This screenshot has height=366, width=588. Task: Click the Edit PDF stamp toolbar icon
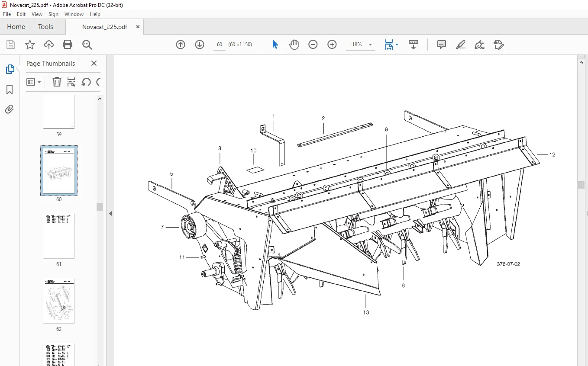pyautogui.click(x=499, y=45)
